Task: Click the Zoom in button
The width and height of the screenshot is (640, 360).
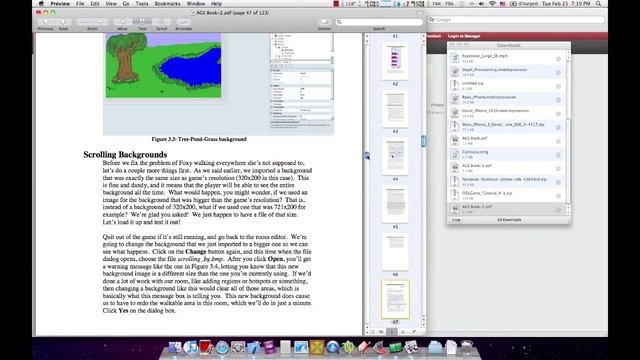Action: pos(100,22)
